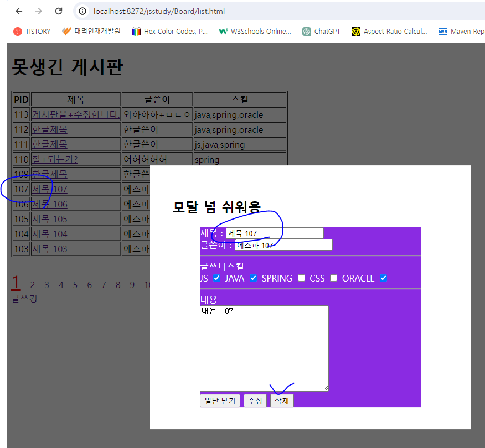This screenshot has height=448, width=485.
Task: Open the 제목 105 post link
Action: 50,219
